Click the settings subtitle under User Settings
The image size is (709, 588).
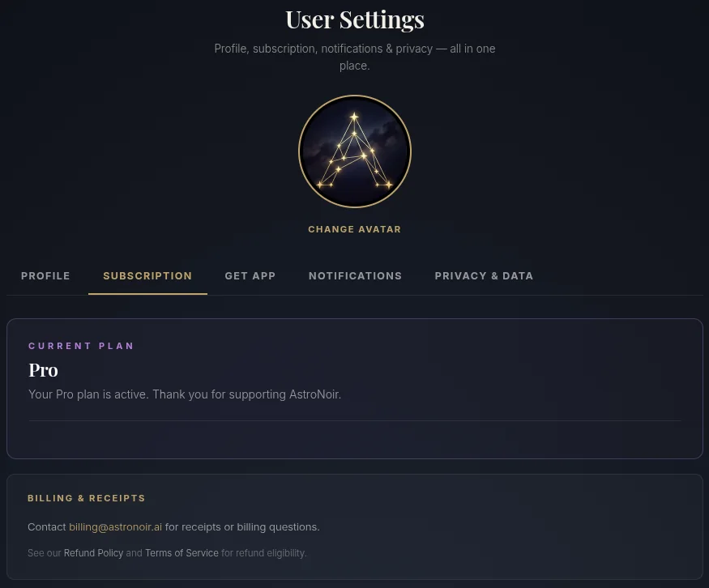coord(355,57)
